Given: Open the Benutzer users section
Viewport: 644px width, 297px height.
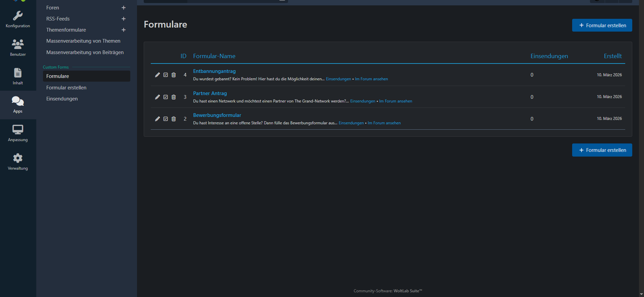Looking at the screenshot, I should (x=18, y=48).
